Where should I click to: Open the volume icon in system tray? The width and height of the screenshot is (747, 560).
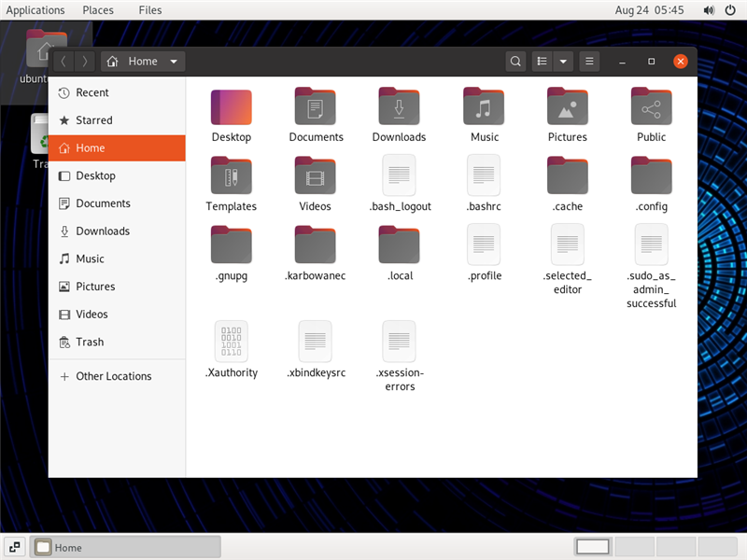click(x=709, y=10)
